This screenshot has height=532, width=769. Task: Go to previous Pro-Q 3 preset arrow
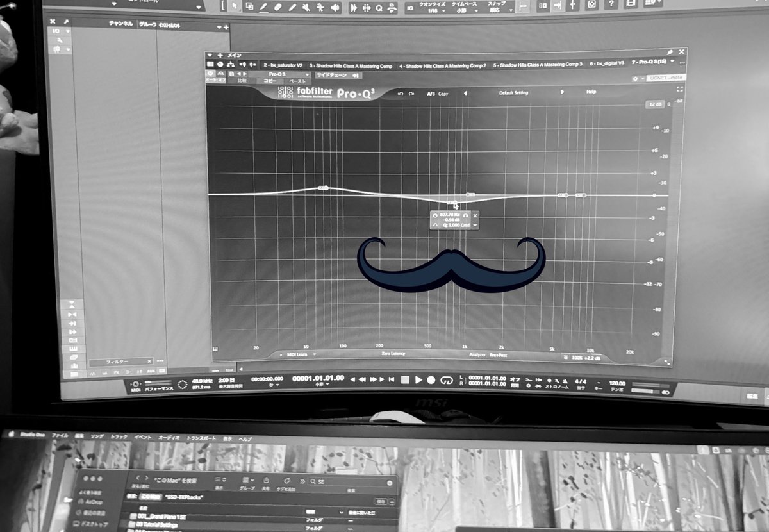tap(466, 93)
